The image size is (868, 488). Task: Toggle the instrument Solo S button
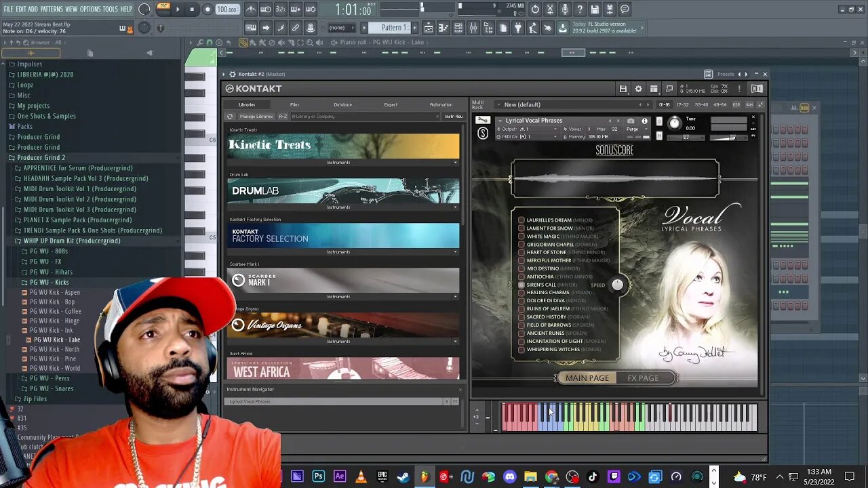point(658,121)
